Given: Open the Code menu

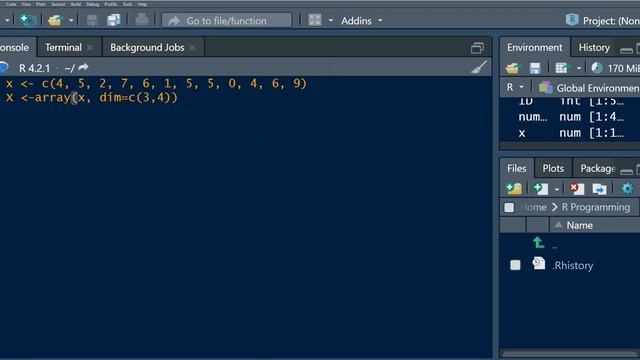Looking at the screenshot, I should (x=11, y=4).
